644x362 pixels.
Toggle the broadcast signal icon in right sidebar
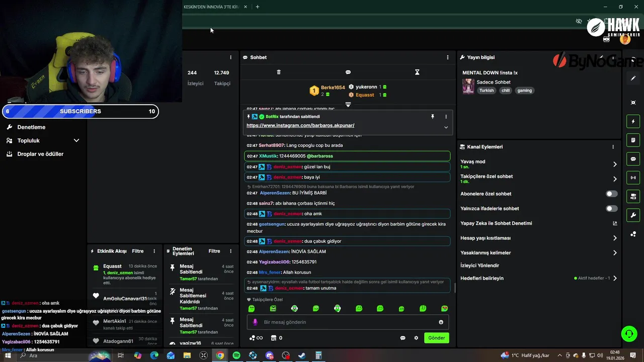click(x=633, y=177)
